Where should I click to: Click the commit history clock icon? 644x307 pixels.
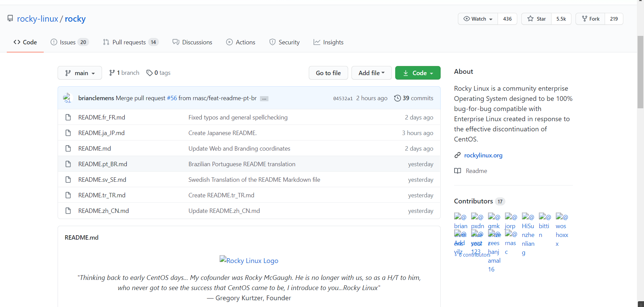point(397,98)
